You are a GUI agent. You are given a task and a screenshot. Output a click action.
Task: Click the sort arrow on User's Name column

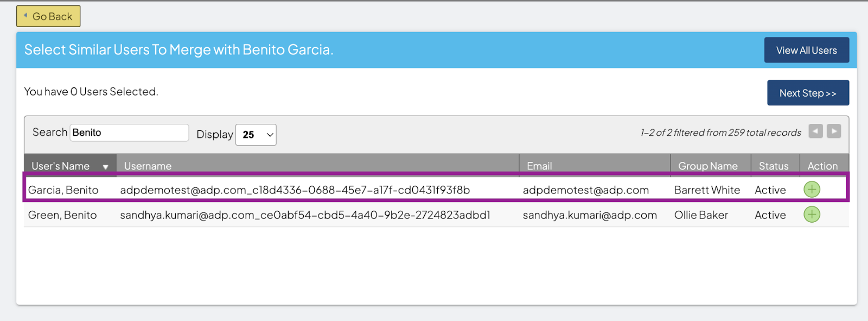click(105, 167)
